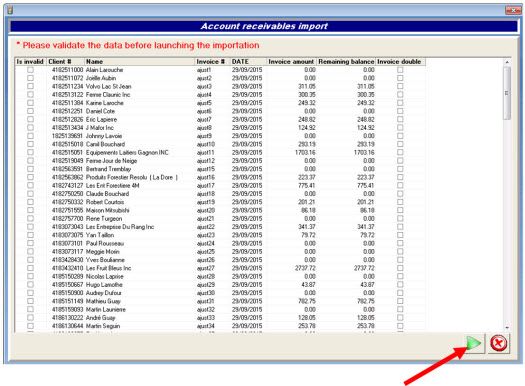Close the Account receivables import window
The width and height of the screenshot is (525, 386).
point(513,10)
